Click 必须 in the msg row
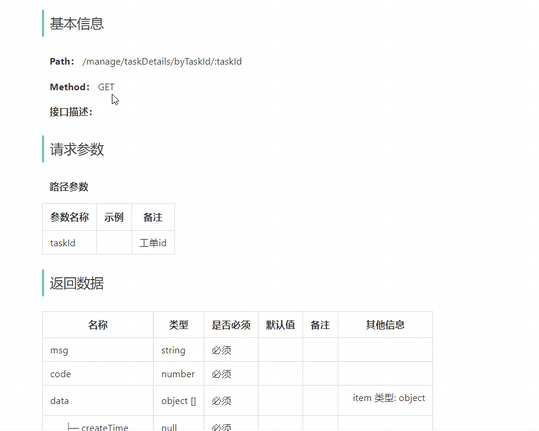The image size is (539, 431). pos(221,350)
